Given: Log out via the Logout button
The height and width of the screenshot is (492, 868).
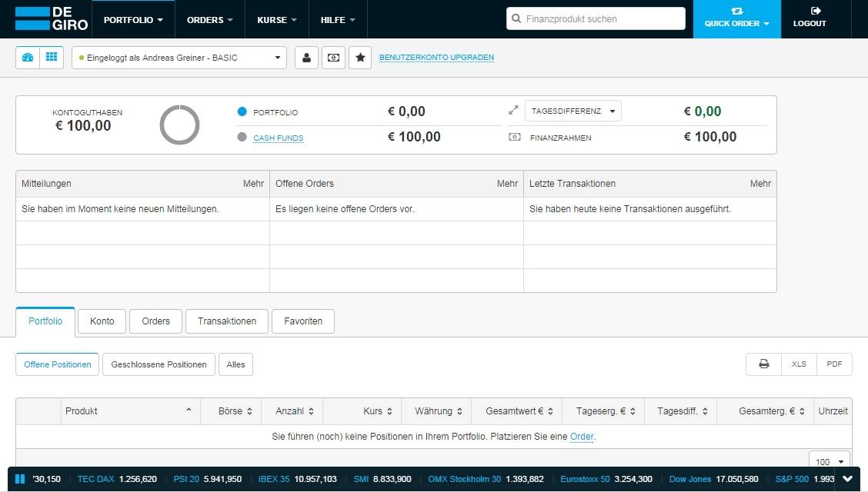Looking at the screenshot, I should point(810,18).
